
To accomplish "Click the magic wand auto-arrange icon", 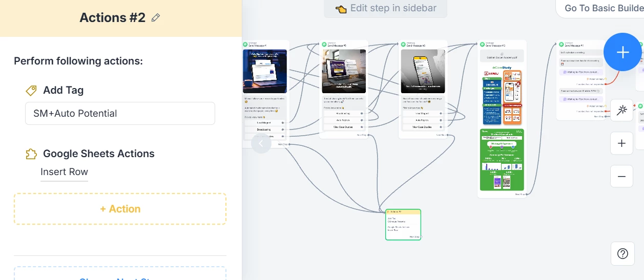I will [622, 110].
